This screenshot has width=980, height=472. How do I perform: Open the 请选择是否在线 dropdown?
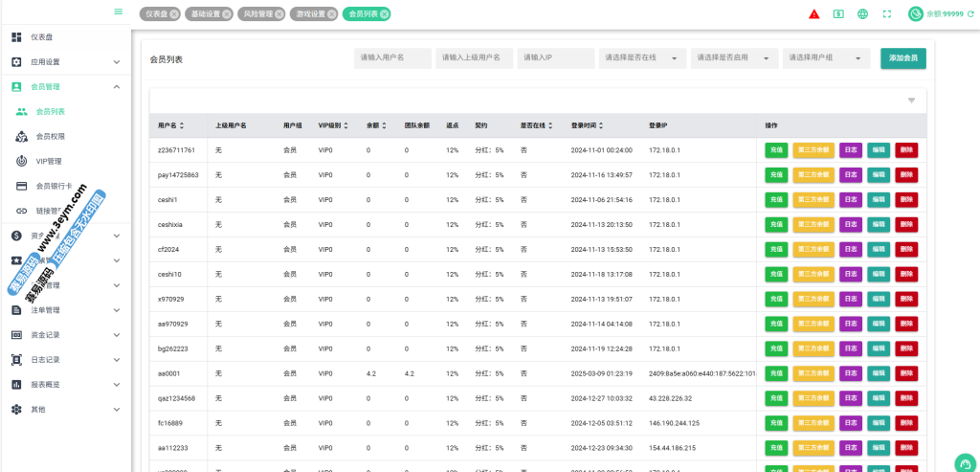click(641, 58)
